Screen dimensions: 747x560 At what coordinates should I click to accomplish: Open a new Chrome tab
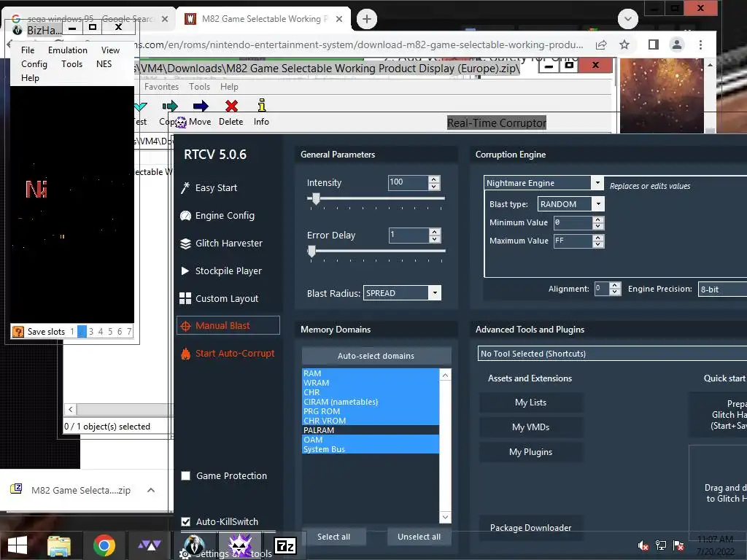[x=366, y=19]
